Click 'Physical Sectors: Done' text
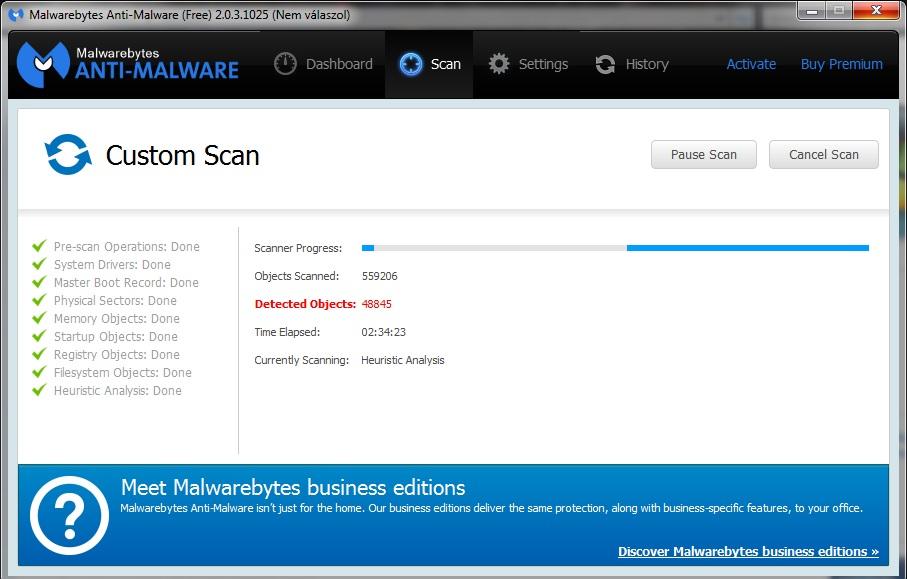 pyautogui.click(x=115, y=300)
